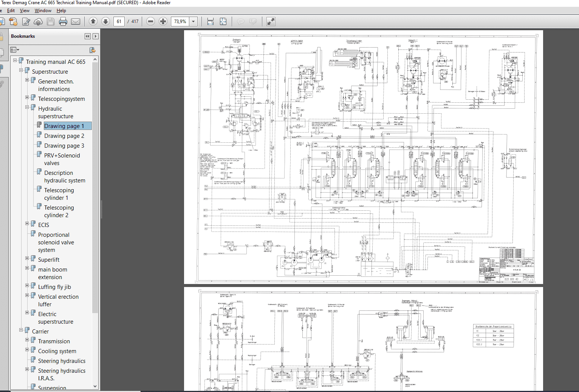This screenshot has width=579, height=392.
Task: Click the expand current bookmark icon
Action: pos(92,50)
